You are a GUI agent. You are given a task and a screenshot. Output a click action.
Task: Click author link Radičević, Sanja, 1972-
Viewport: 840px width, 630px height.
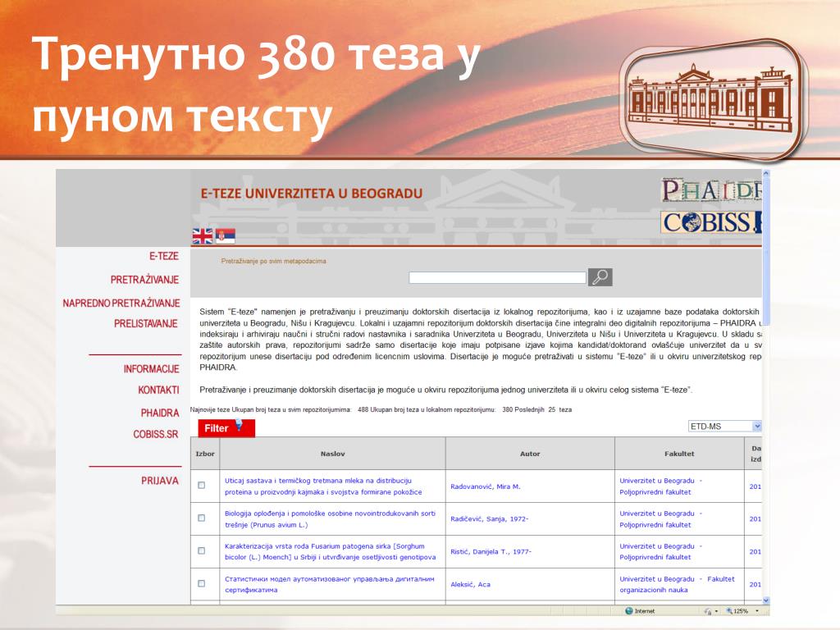coord(489,518)
